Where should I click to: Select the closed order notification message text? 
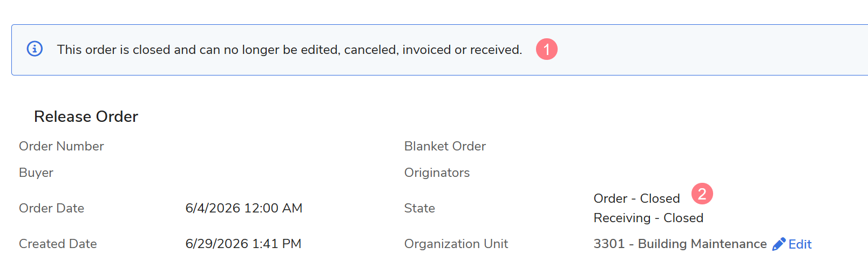pos(290,50)
